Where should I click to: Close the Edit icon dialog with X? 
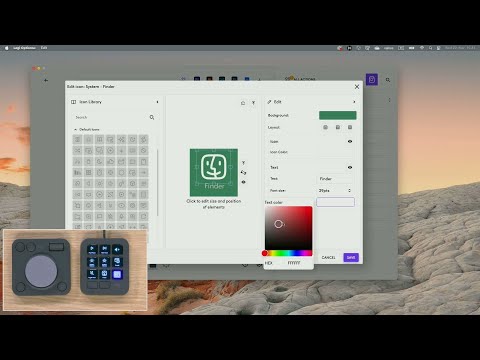pos(357,87)
